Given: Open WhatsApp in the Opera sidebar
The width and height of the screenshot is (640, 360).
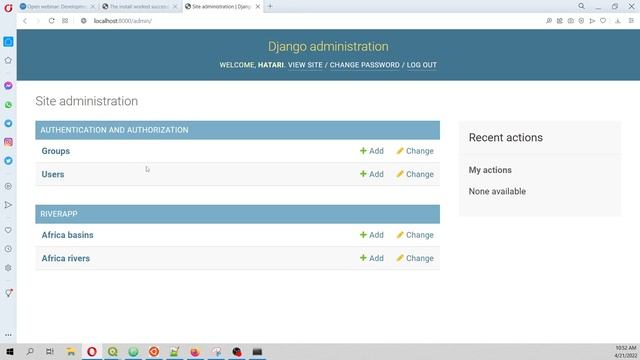Looking at the screenshot, I should (x=8, y=105).
